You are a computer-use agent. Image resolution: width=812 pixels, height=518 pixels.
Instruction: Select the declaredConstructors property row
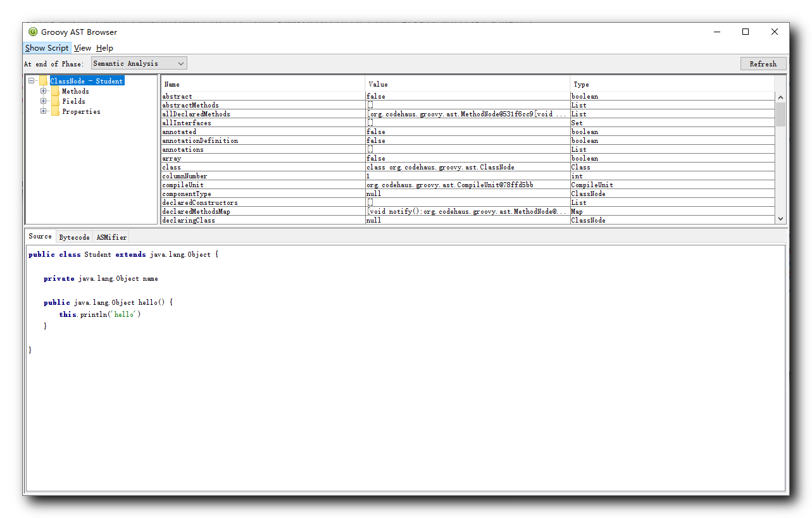468,202
